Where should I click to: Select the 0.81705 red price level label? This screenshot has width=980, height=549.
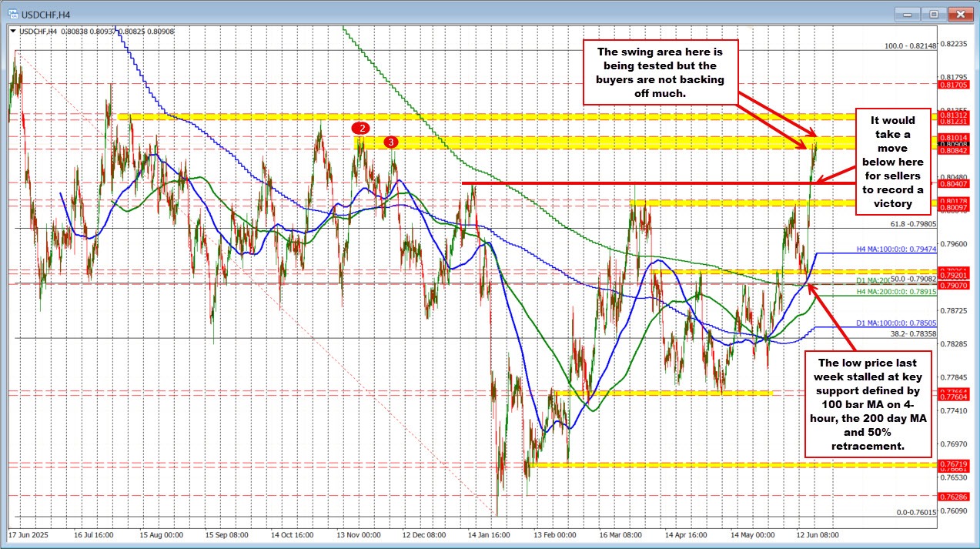[952, 83]
